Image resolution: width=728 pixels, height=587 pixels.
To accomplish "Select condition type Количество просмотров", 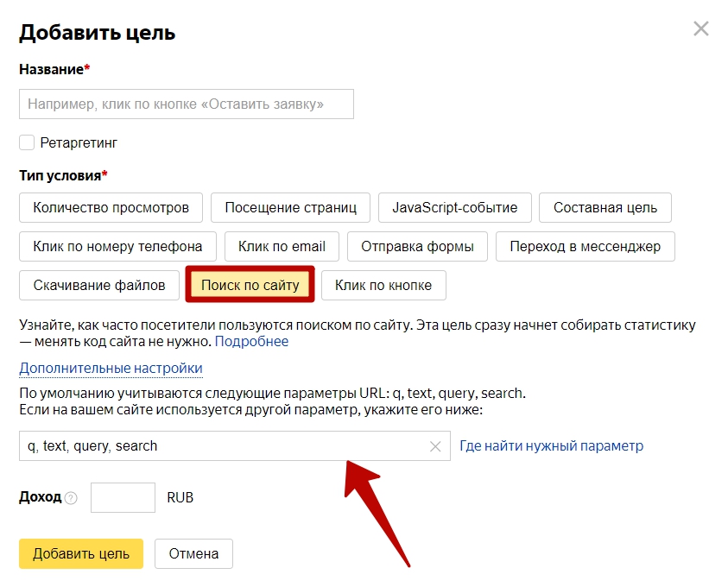I will click(111, 207).
